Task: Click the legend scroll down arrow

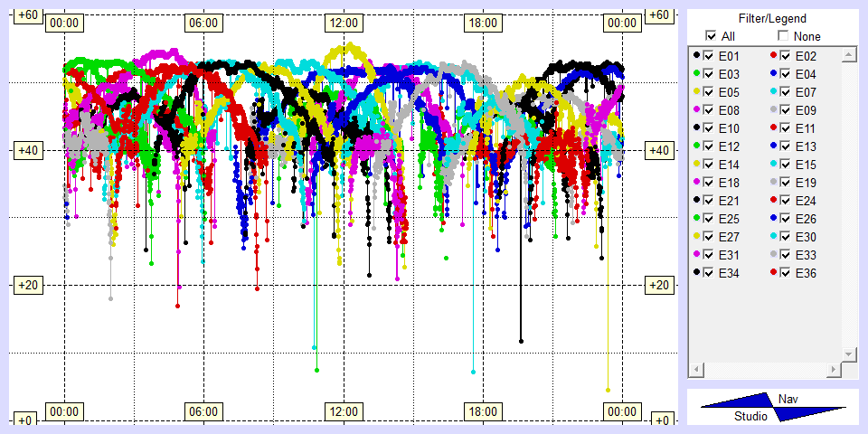Action: point(848,354)
